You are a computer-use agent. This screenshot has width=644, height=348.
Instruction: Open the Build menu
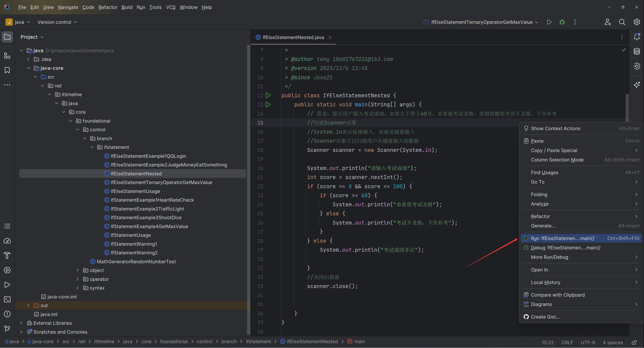coord(127,7)
